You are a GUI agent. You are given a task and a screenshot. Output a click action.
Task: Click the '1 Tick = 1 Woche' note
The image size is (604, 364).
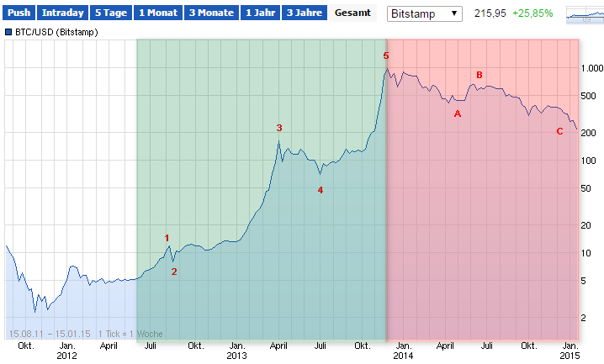(x=130, y=334)
